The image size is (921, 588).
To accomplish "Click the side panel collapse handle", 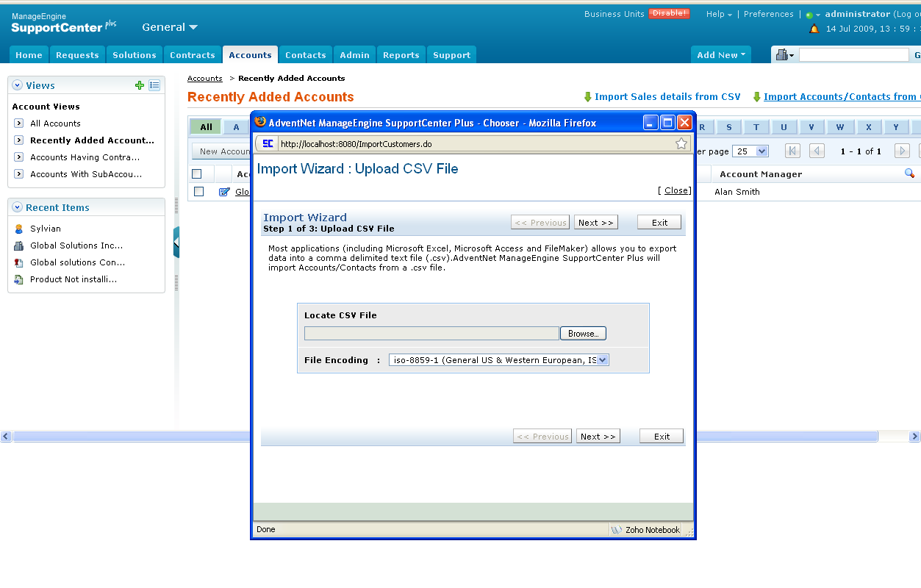I will pos(176,243).
